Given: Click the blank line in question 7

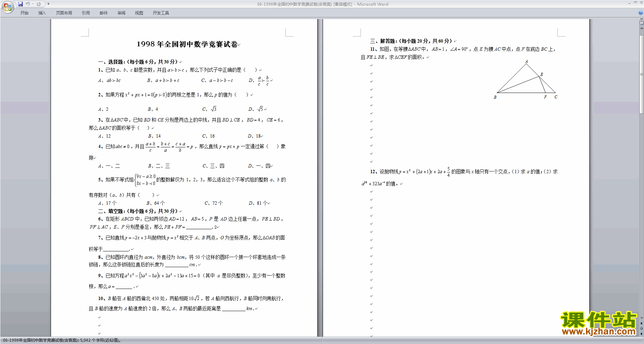Looking at the screenshot, I should click(x=116, y=249).
